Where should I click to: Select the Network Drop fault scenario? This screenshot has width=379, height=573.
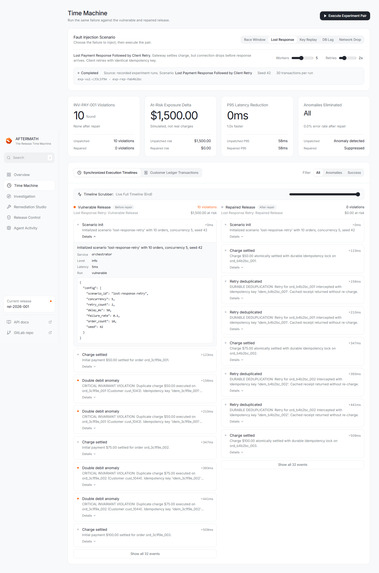350,39
